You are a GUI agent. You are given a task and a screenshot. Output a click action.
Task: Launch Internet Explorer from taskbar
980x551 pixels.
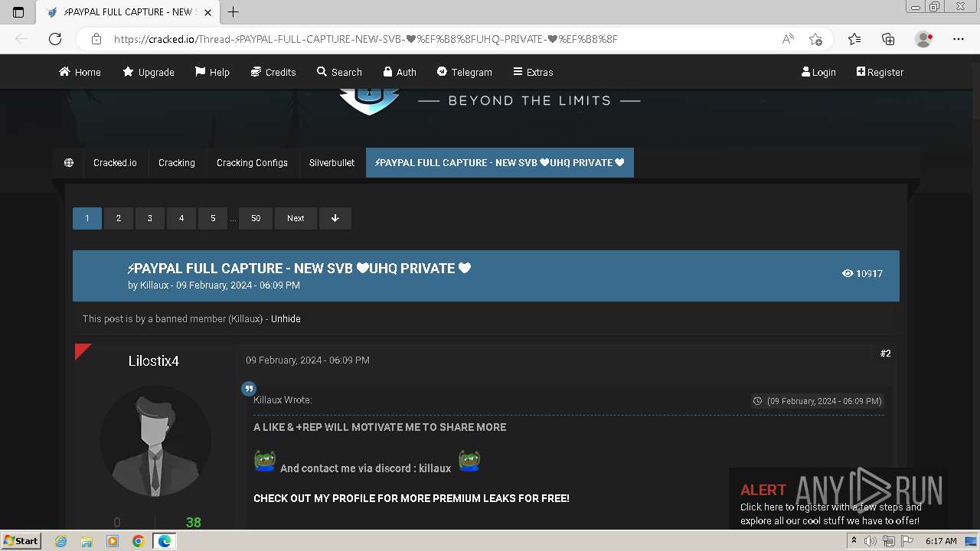coord(61,541)
